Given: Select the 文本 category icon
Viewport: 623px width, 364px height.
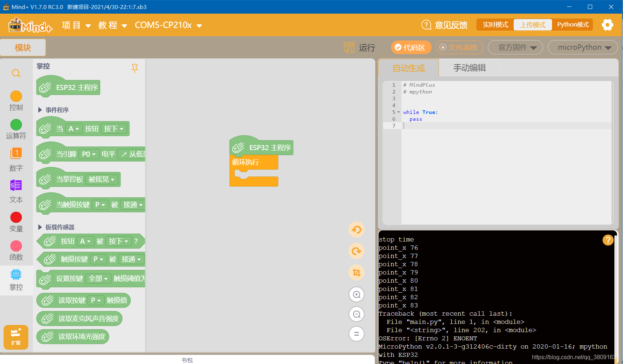Looking at the screenshot, I should (x=16, y=185).
